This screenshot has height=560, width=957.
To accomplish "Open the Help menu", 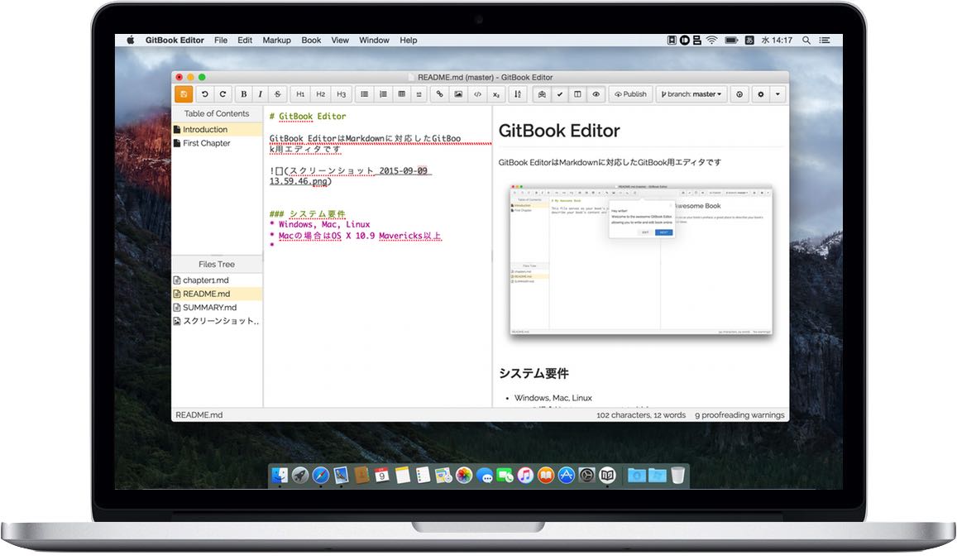I will tap(409, 41).
